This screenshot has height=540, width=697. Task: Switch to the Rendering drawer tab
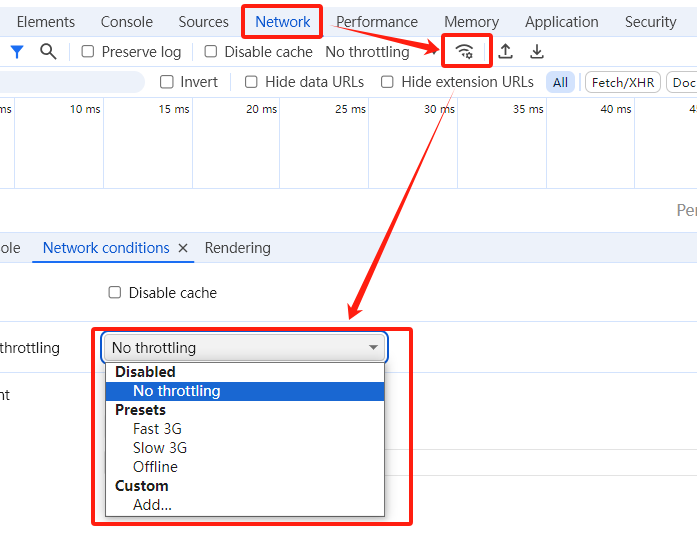238,248
